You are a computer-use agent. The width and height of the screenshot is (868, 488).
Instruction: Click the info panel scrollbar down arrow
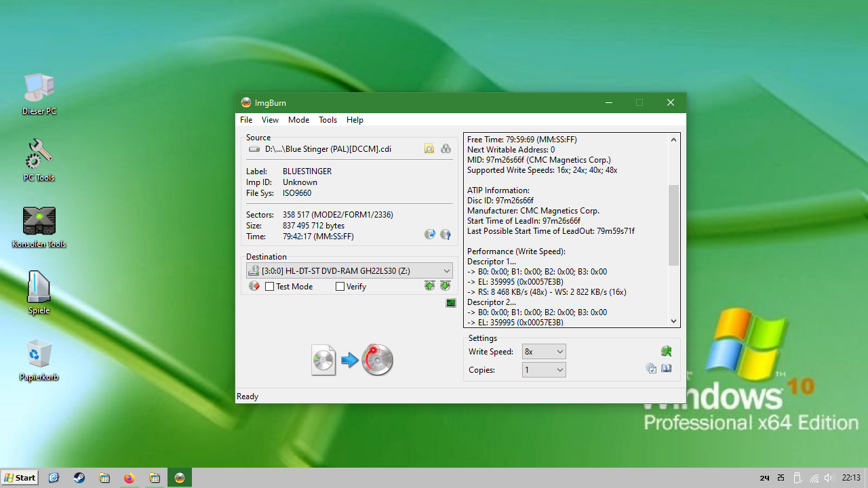[x=673, y=321]
